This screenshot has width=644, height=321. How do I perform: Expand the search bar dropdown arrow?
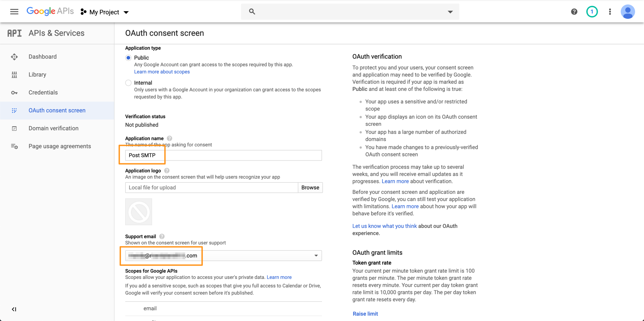[450, 12]
